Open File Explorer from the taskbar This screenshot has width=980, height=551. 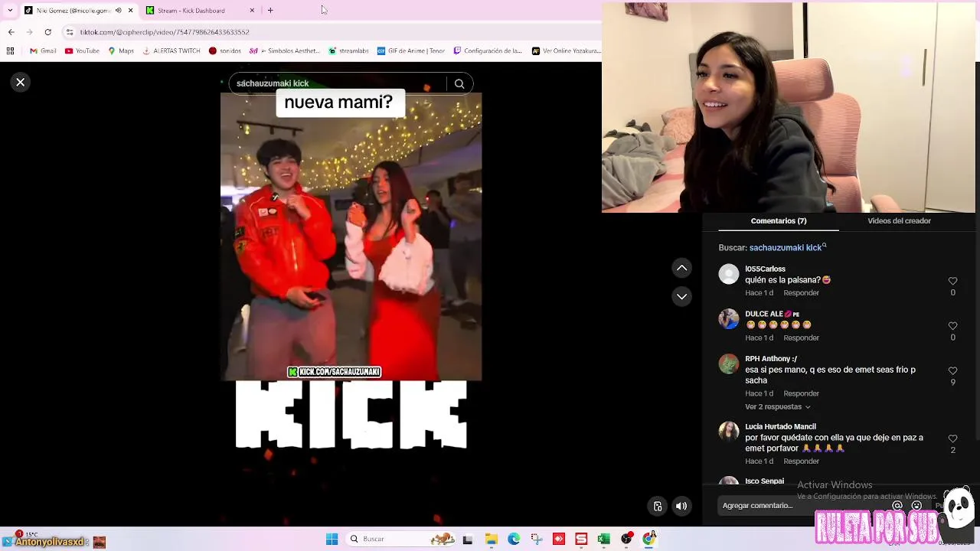pos(491,540)
